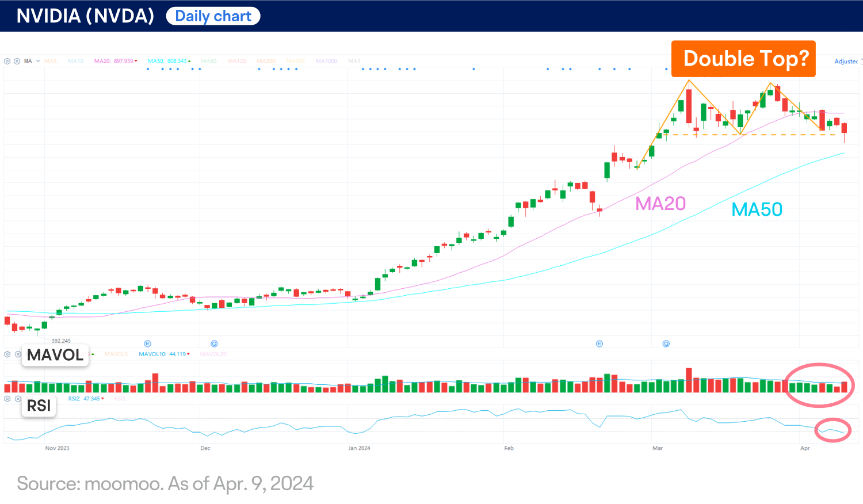Viewport: 863px width, 504px height.
Task: Click the Feb date axis label
Action: click(509, 448)
